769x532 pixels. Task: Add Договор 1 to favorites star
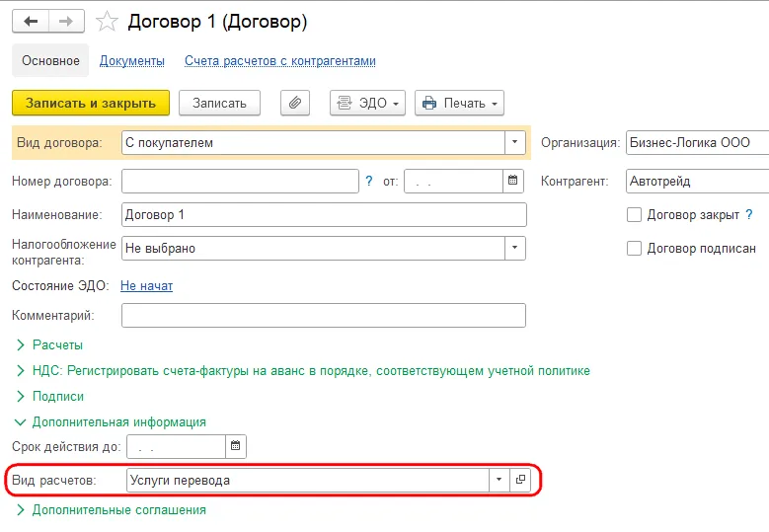[110, 21]
